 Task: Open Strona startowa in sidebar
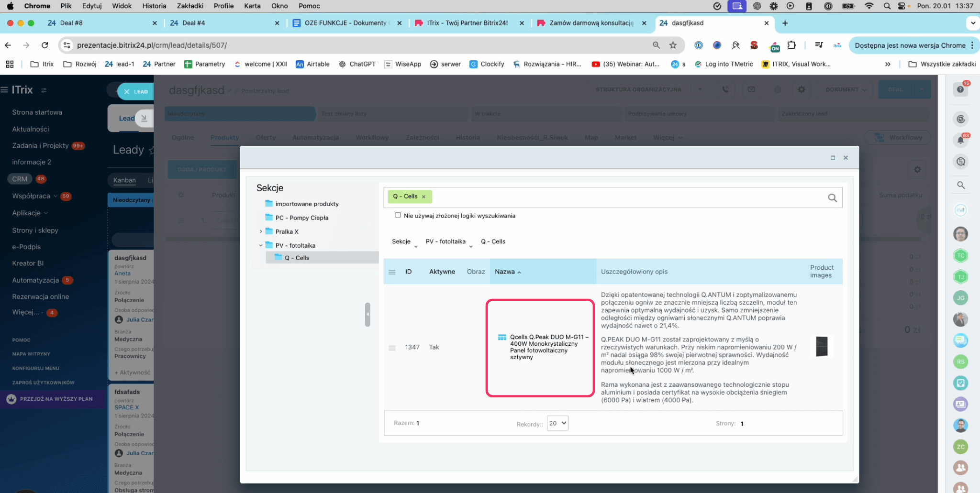[37, 112]
